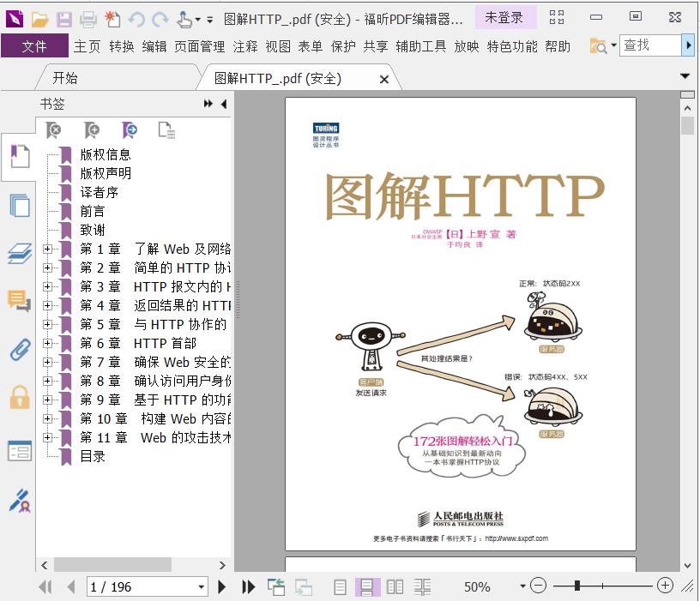Open the 视图 ribbon tab
Screen dimensions: 700x601
click(x=278, y=46)
